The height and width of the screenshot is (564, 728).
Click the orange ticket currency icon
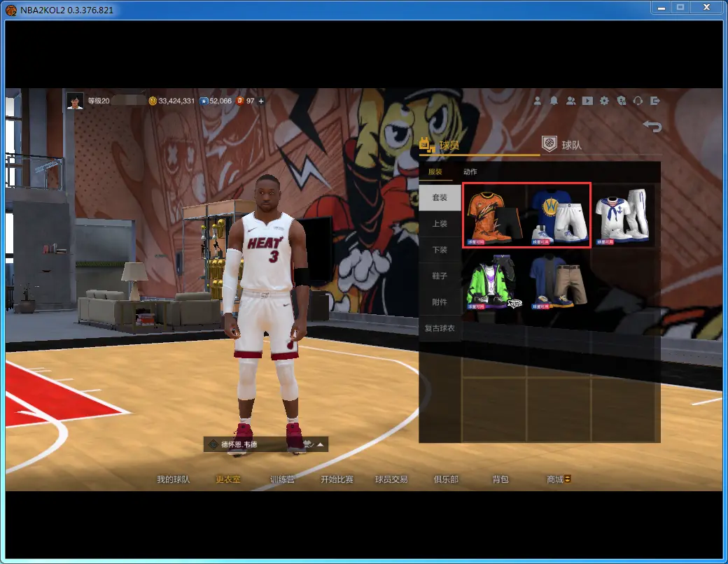coord(240,101)
